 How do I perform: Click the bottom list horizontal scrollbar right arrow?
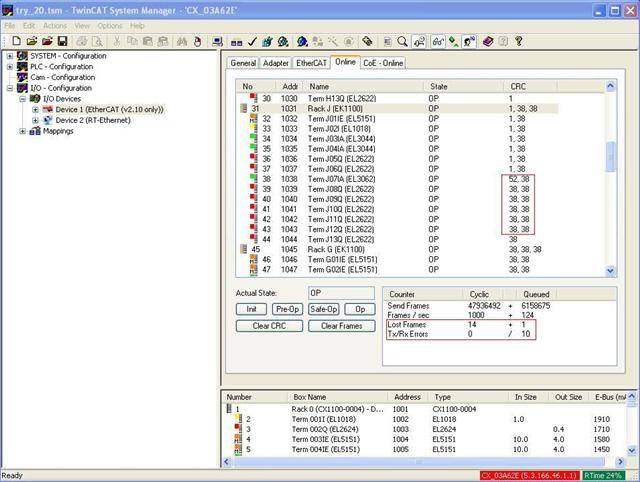click(620, 462)
